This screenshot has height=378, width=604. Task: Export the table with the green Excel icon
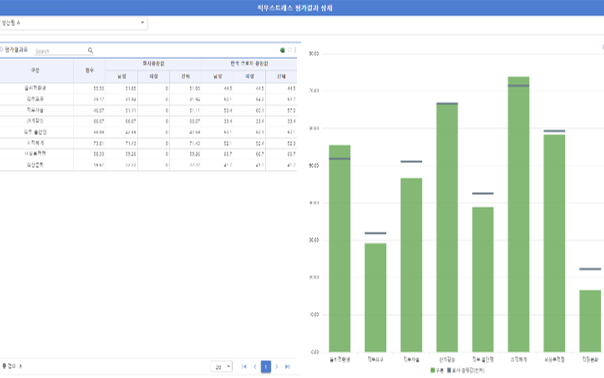(x=282, y=50)
